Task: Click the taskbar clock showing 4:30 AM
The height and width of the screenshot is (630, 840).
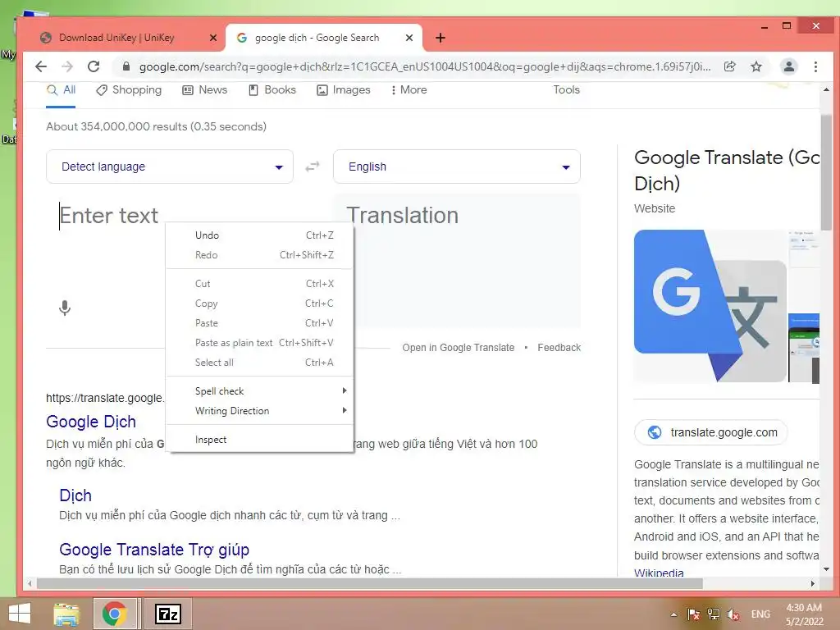Action: pyautogui.click(x=804, y=614)
